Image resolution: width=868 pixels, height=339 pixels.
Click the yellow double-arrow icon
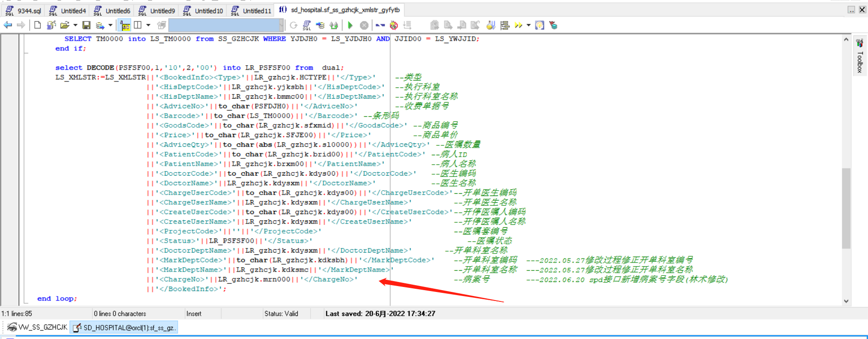pos(519,25)
